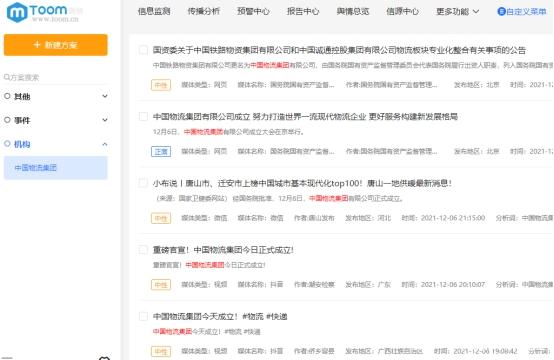Click the circle icon beside 其他

[7, 96]
